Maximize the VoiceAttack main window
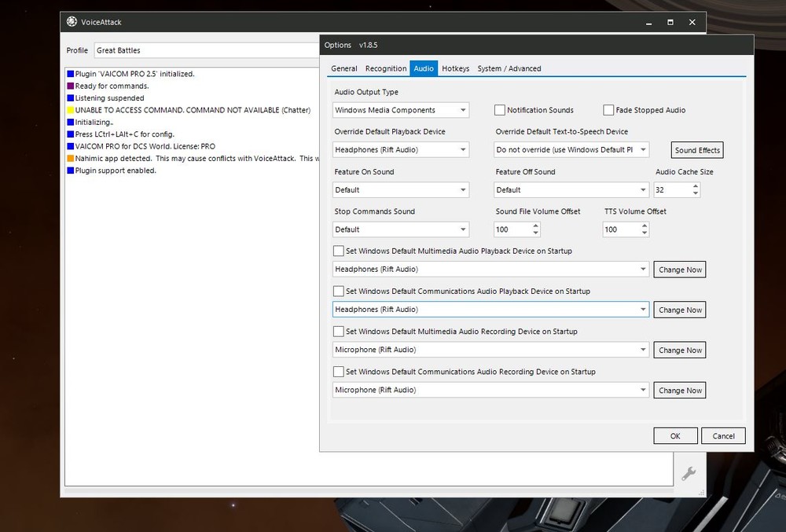The image size is (786, 532). (x=670, y=22)
